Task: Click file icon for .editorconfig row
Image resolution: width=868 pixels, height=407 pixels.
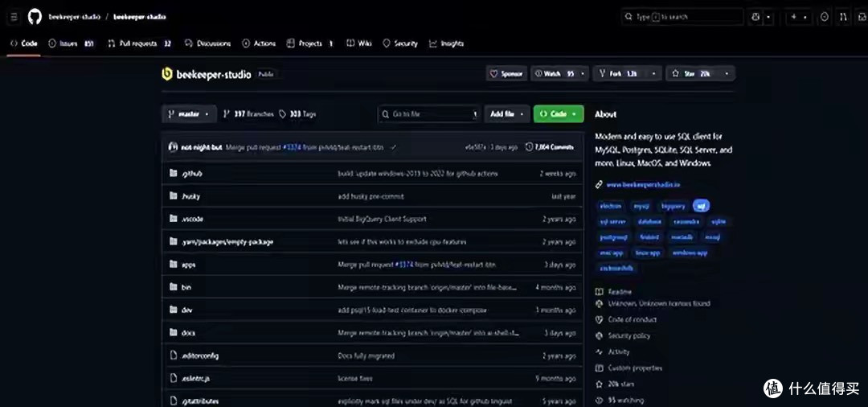Action: tap(174, 356)
